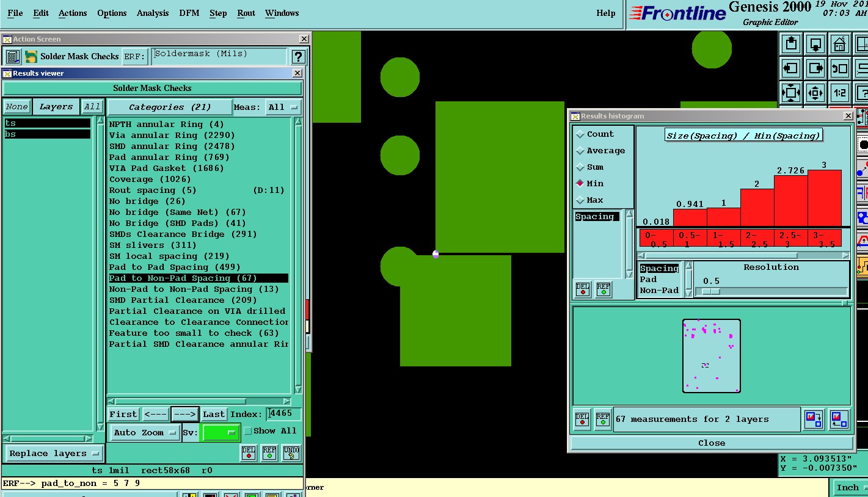
Task: Select Coverage (1026) category
Action: click(x=198, y=180)
